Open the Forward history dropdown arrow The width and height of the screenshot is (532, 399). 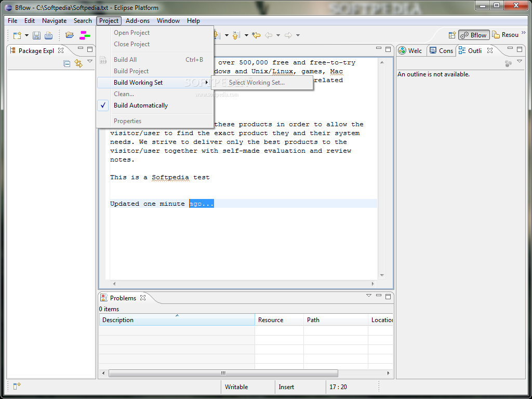[x=298, y=35]
